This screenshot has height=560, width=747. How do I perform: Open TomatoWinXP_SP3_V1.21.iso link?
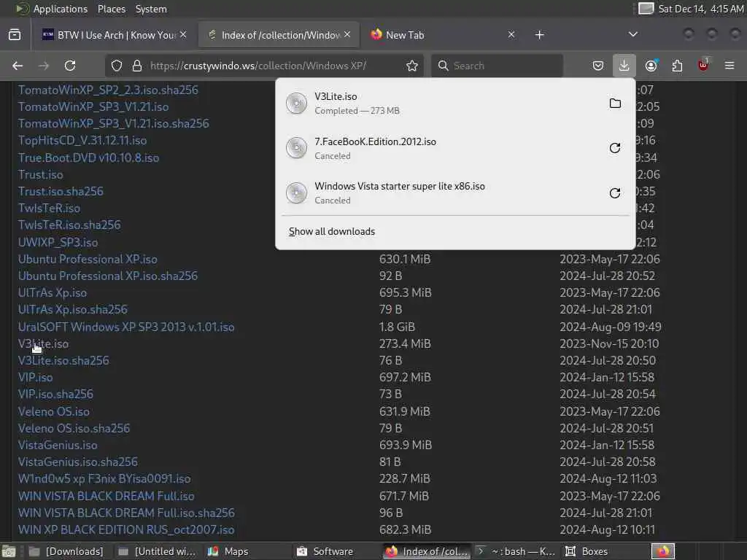tap(93, 106)
